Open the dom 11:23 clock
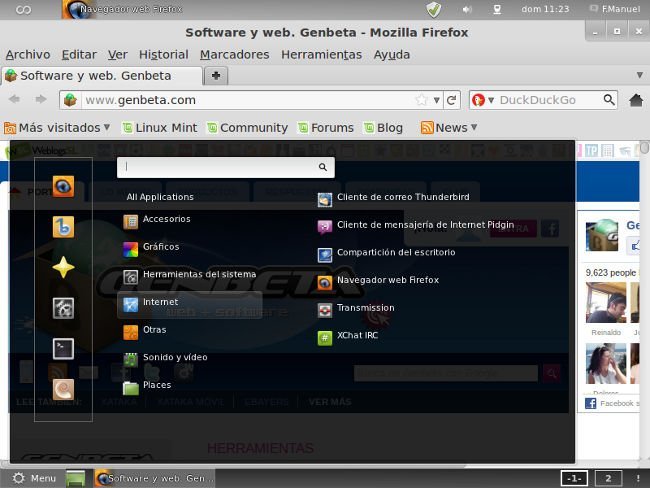Screen dimensions: 650x488 545,9
